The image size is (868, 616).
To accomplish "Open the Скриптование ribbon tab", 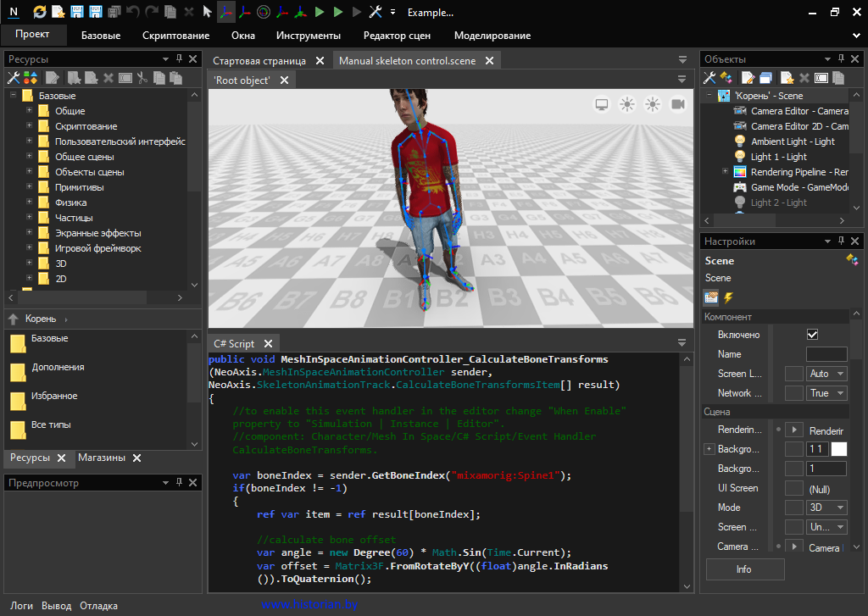I will [x=175, y=36].
